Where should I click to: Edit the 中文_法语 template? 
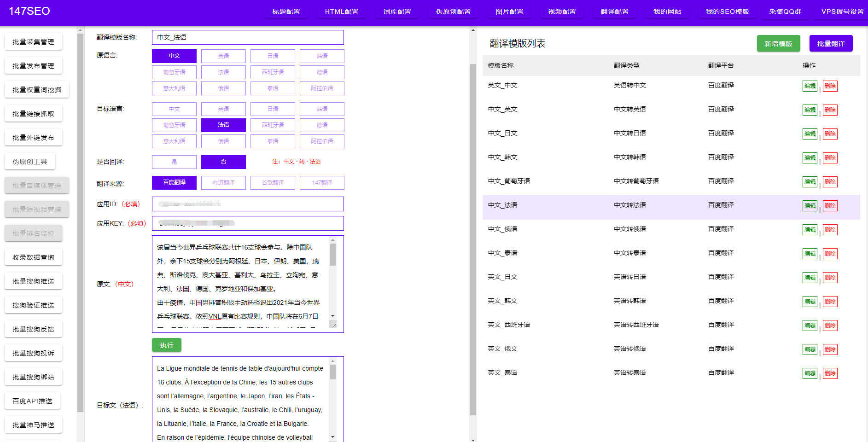[810, 206]
